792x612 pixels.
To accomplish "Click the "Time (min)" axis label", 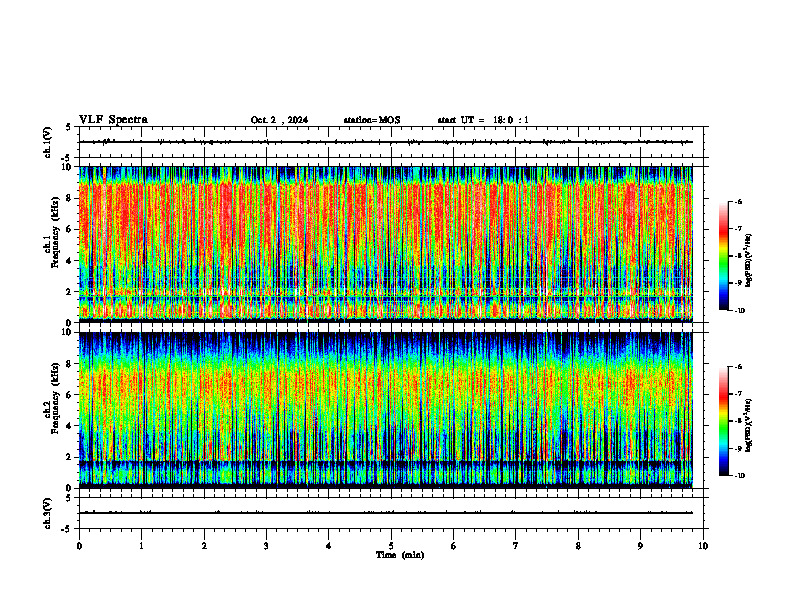I will (400, 555).
